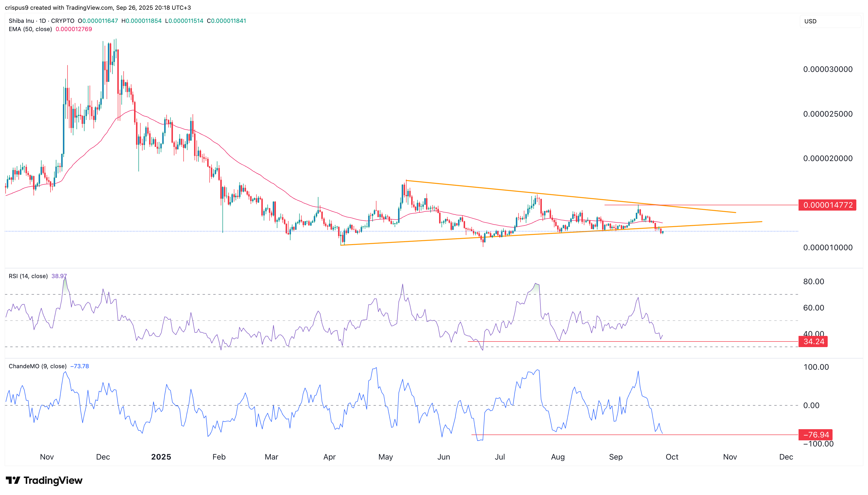
Task: Select the RSI (14, close) indicator label
Action: 28,276
